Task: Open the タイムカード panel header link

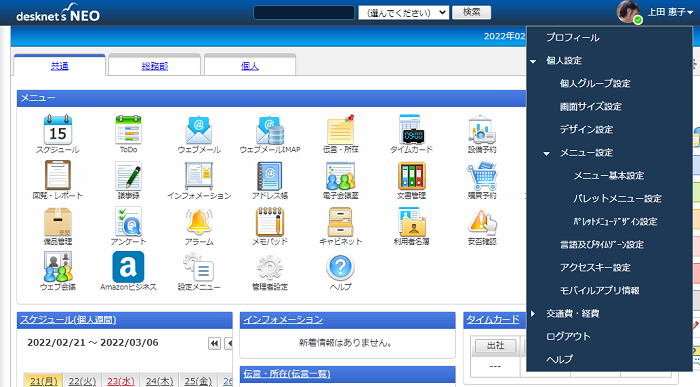Action: 493,320
